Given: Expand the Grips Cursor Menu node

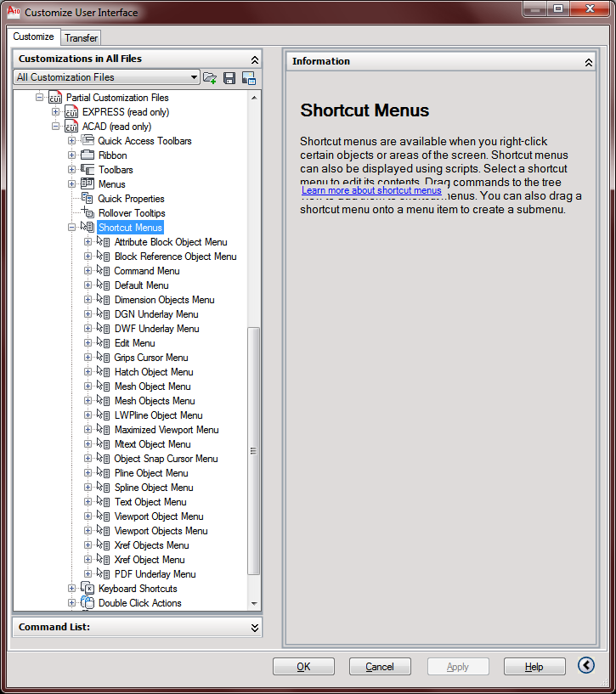Looking at the screenshot, I should click(88, 357).
